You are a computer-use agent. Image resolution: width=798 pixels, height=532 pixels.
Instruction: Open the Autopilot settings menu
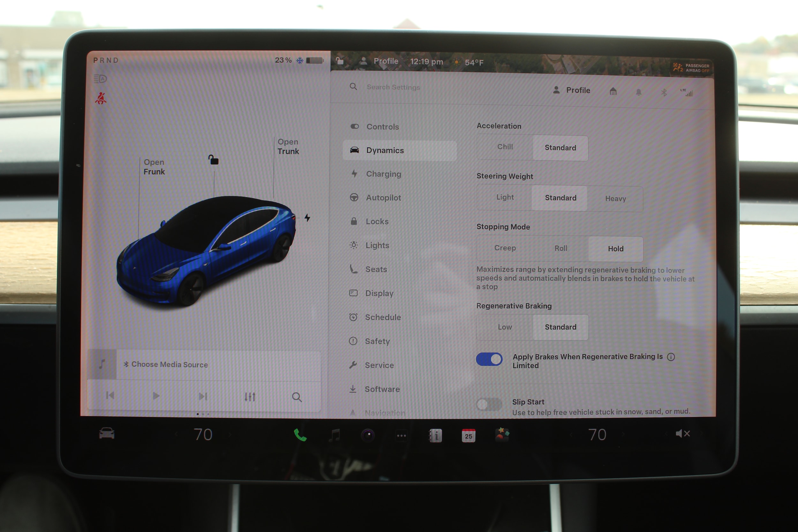[383, 198]
